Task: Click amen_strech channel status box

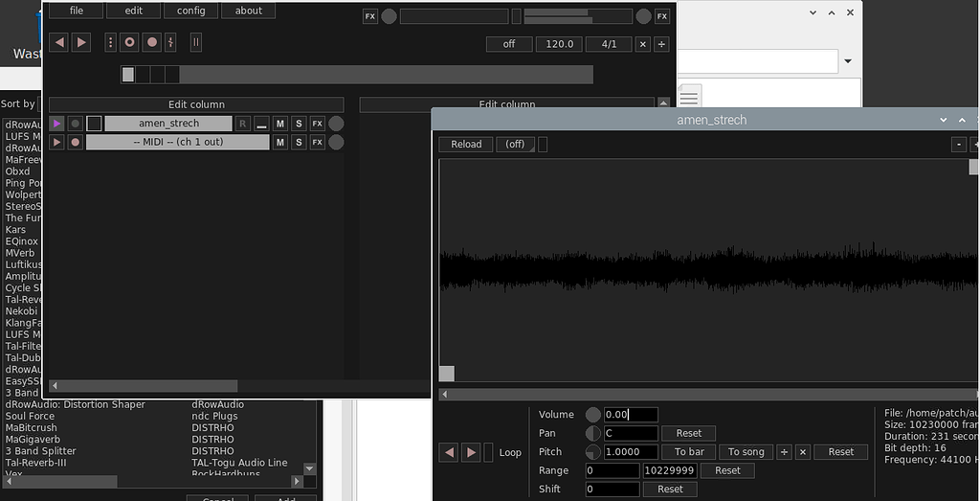Action: pyautogui.click(x=95, y=124)
